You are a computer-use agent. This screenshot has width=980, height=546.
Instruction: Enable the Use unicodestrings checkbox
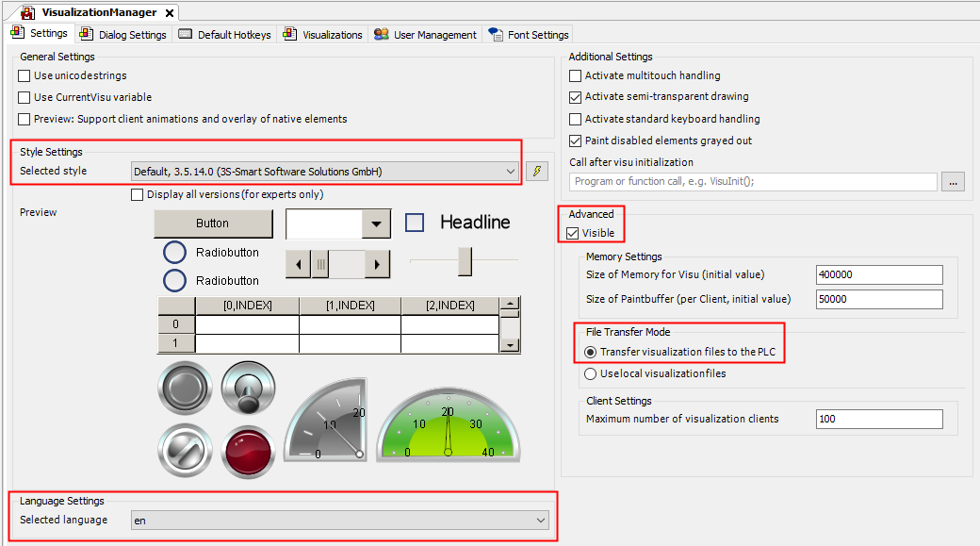pyautogui.click(x=23, y=75)
